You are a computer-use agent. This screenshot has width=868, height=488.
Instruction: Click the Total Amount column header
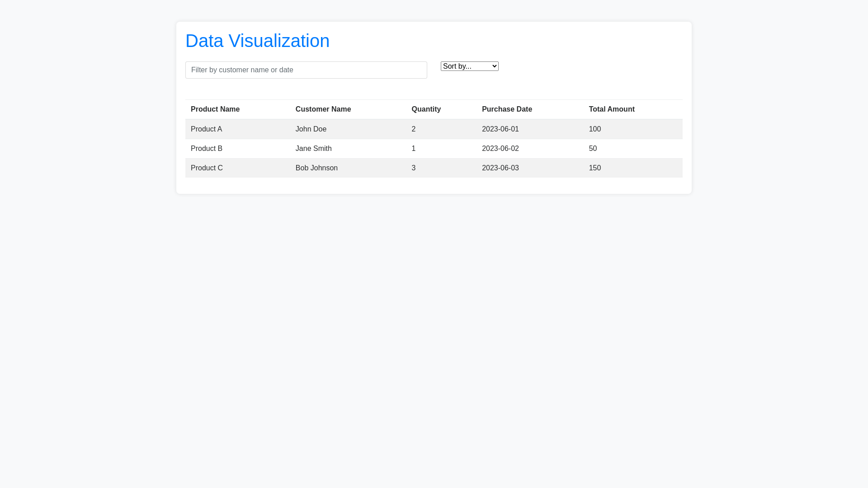611,109
